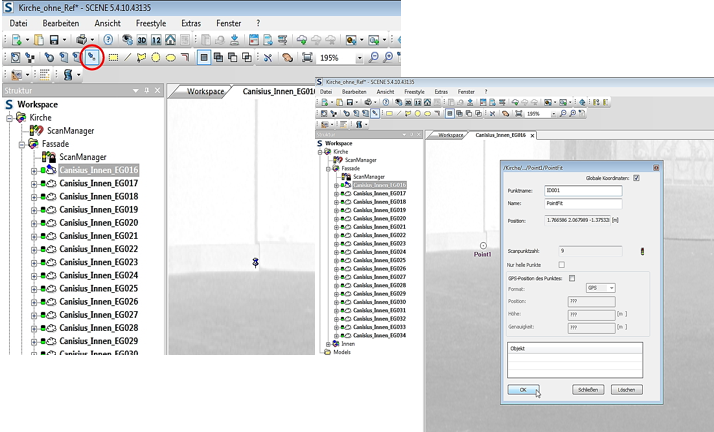Select Canisius_Innen_EG034 in right window tree
This screenshot has height=432, width=714.
pos(379,335)
